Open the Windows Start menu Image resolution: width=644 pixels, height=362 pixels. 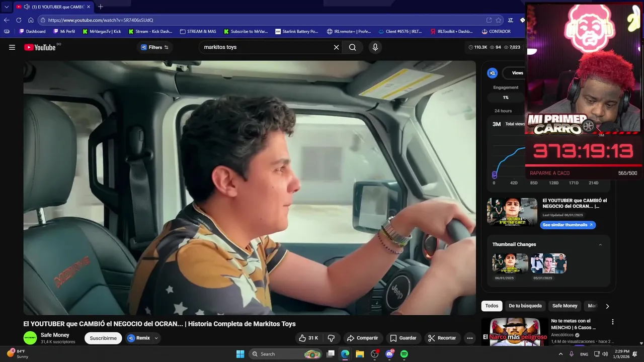(240, 354)
